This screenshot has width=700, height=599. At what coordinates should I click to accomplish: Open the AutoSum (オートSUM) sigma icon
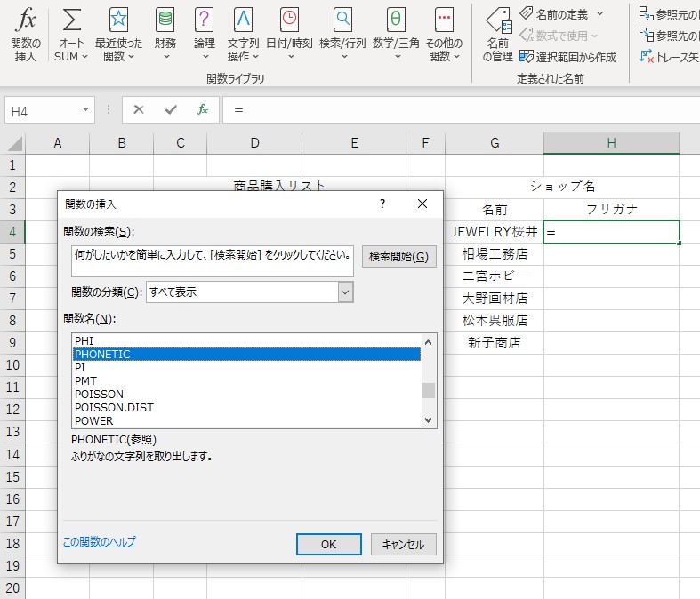pyautogui.click(x=72, y=20)
